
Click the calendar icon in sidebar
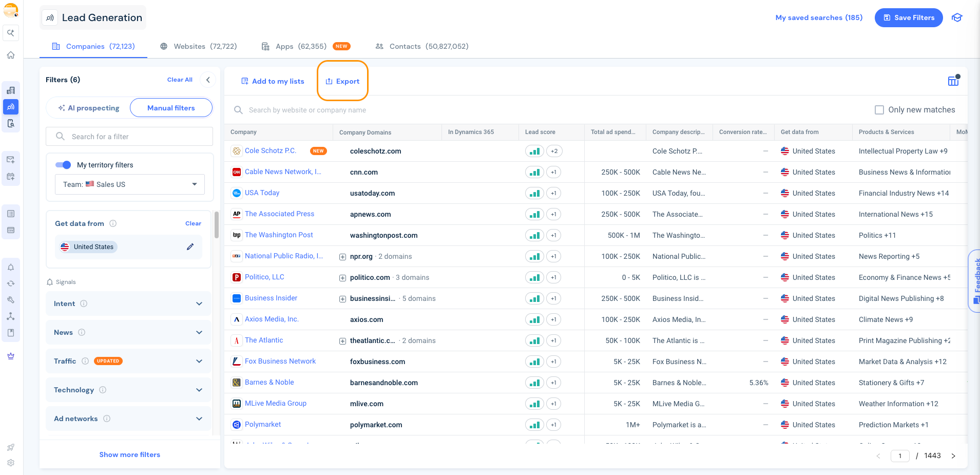(11, 177)
